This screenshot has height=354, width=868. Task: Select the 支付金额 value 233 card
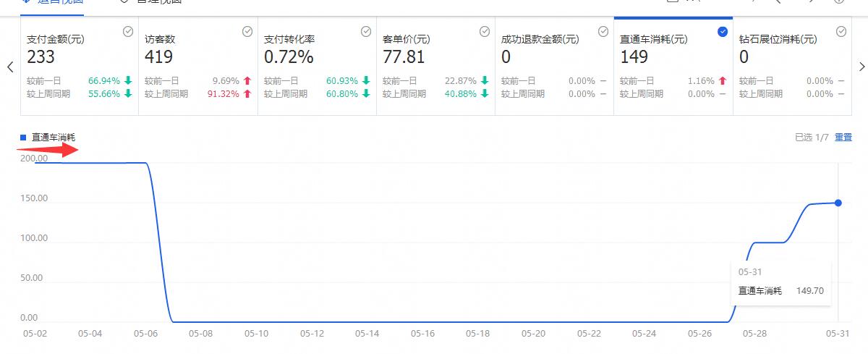coord(41,57)
